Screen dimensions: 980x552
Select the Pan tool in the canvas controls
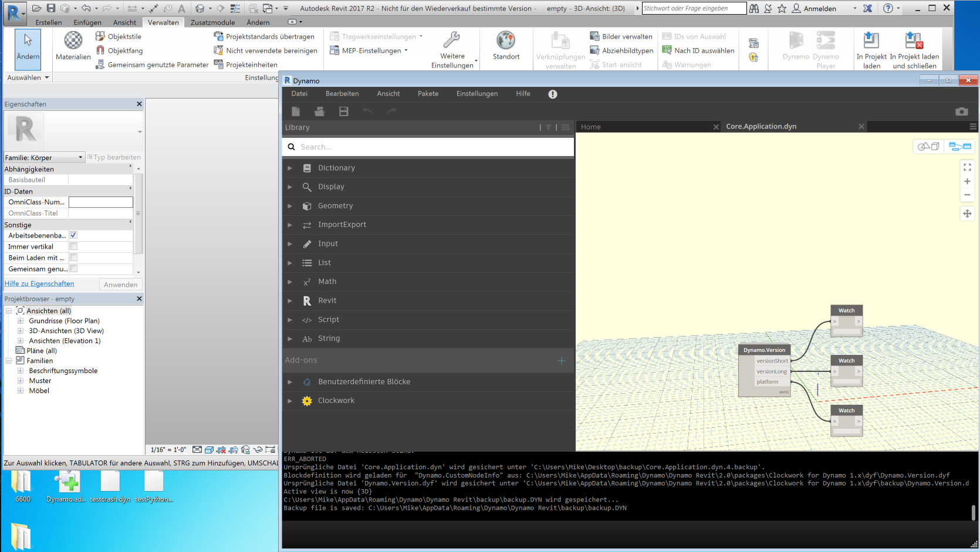coord(967,214)
